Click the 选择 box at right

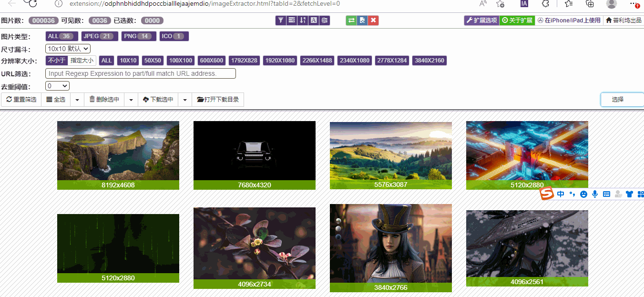(622, 100)
